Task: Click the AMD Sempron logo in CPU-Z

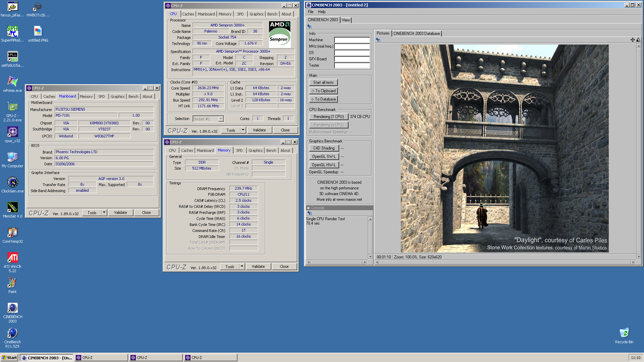Action: pyautogui.click(x=280, y=35)
